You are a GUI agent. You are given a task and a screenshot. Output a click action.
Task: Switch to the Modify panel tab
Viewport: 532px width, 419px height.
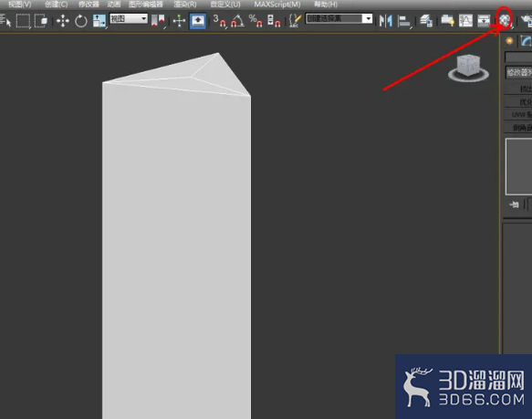coord(526,41)
